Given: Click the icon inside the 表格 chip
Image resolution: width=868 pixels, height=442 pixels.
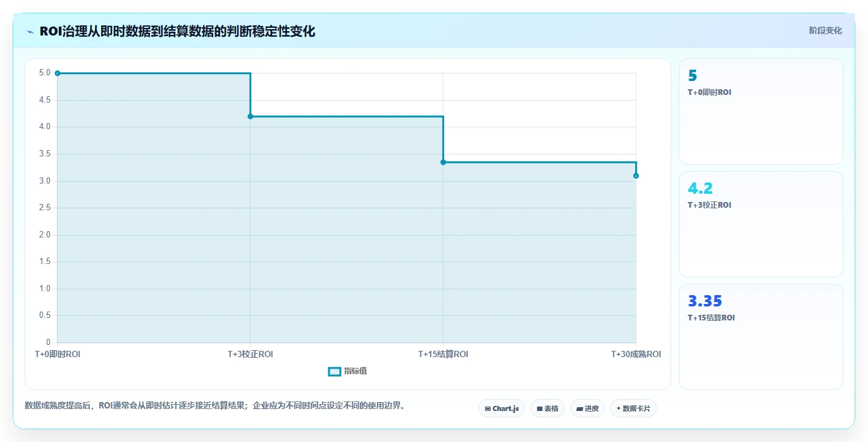Looking at the screenshot, I should 539,409.
